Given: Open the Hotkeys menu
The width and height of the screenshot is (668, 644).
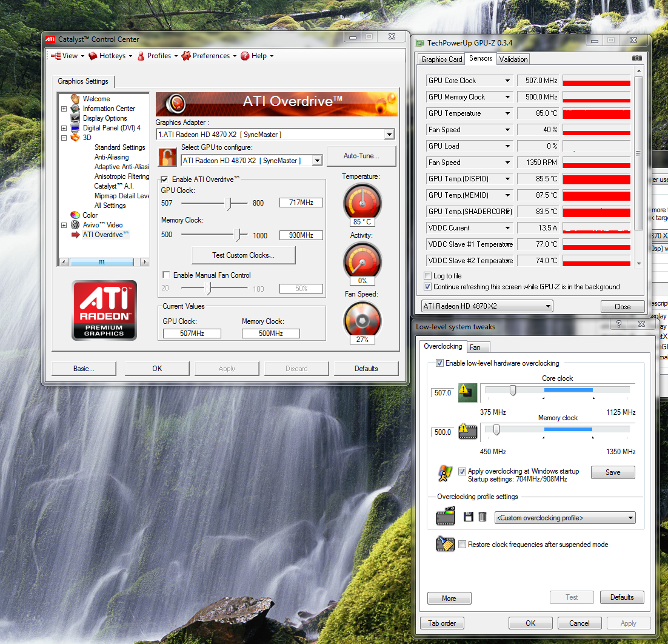Looking at the screenshot, I should click(110, 56).
